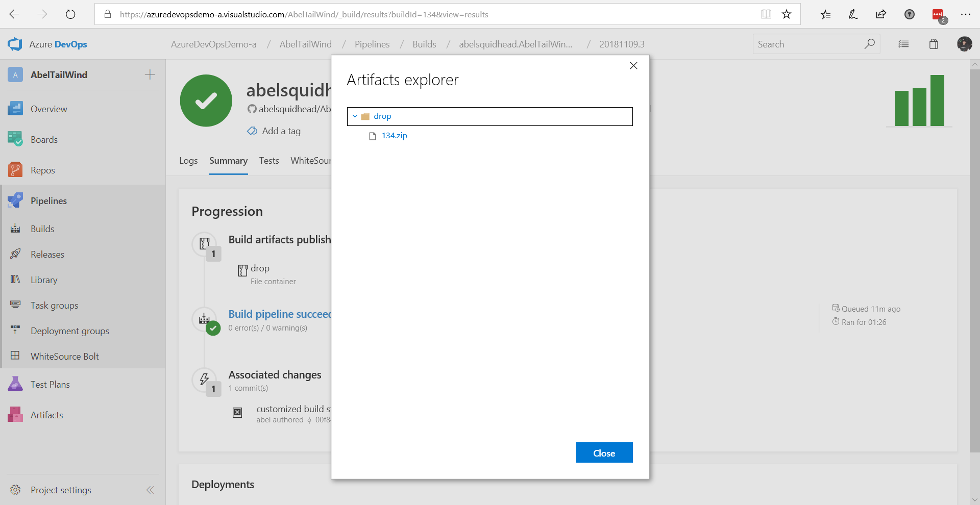Image resolution: width=980 pixels, height=505 pixels.
Task: Switch to the WhiteSource tab
Action: click(x=311, y=161)
